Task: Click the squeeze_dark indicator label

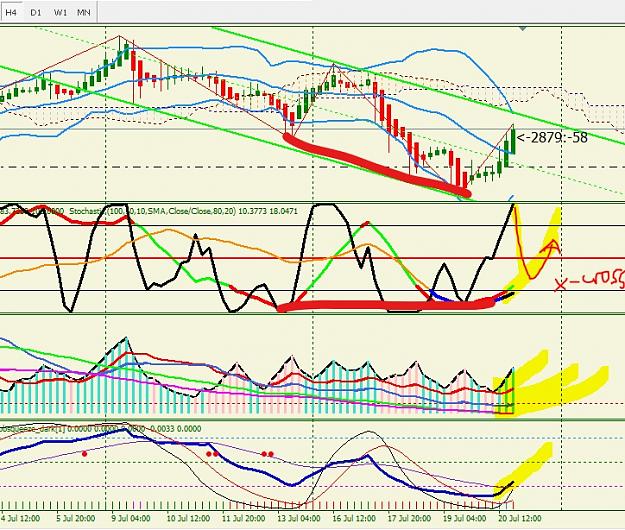Action: click(100, 429)
